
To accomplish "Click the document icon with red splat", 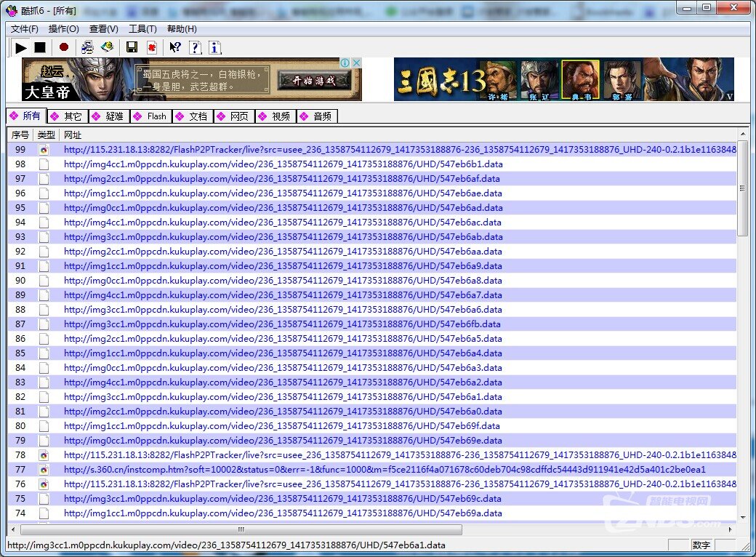I will [x=152, y=47].
